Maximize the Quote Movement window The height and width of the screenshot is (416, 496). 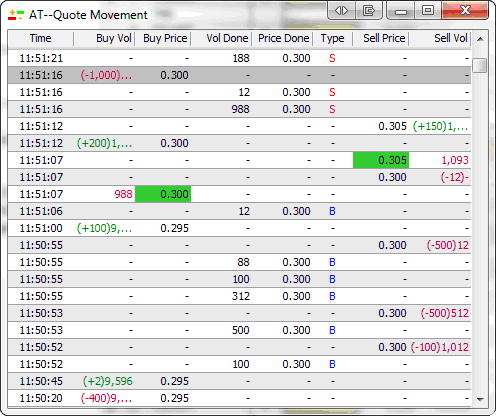tap(428, 11)
